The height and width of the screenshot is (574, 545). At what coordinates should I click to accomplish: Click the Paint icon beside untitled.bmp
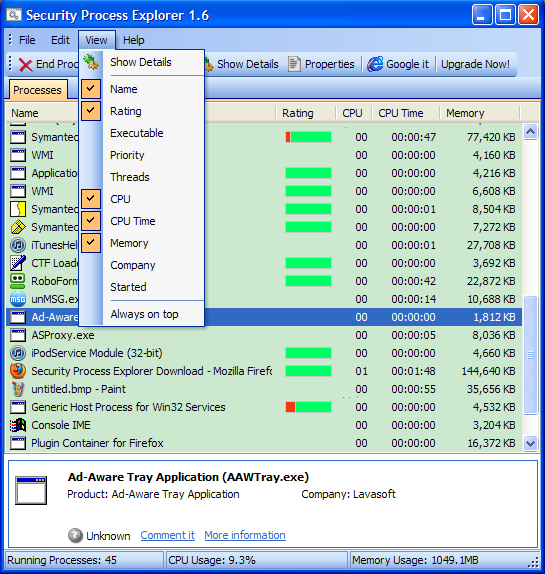coord(18,389)
